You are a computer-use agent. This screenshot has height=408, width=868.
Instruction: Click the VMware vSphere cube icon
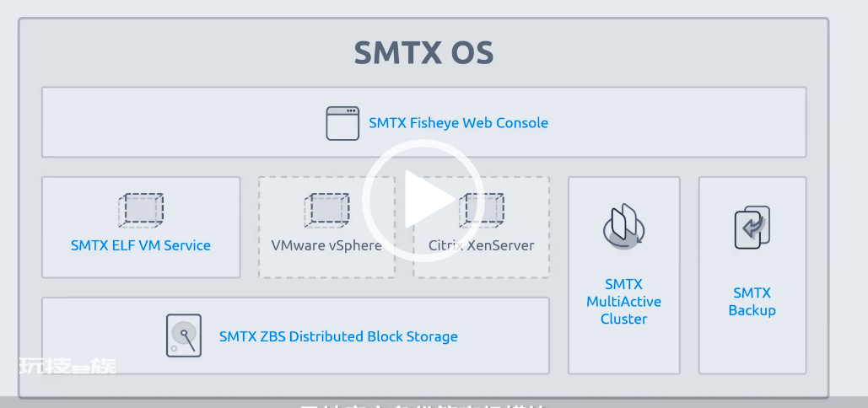tap(326, 210)
